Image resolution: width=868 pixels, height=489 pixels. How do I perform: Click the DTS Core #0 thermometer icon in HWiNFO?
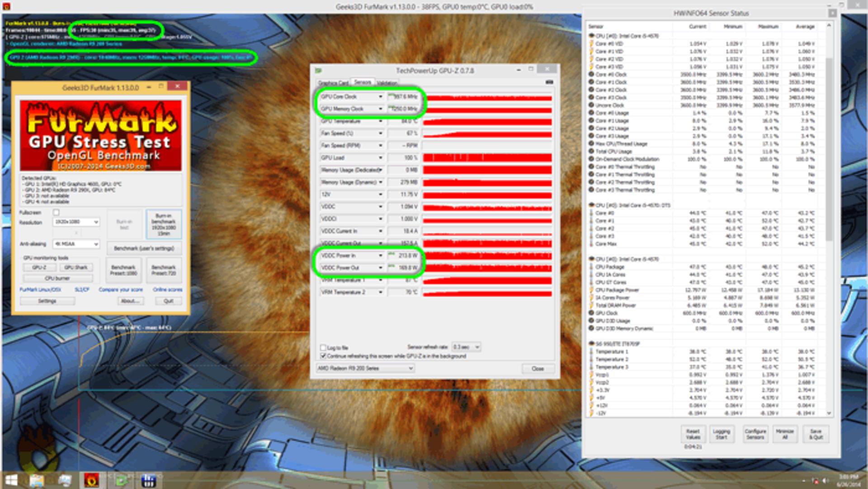point(591,213)
